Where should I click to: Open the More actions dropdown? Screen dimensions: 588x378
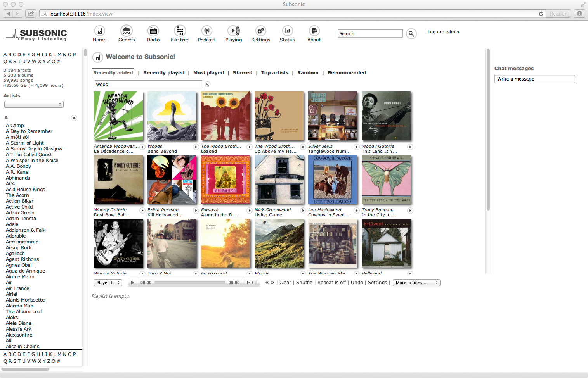[416, 283]
